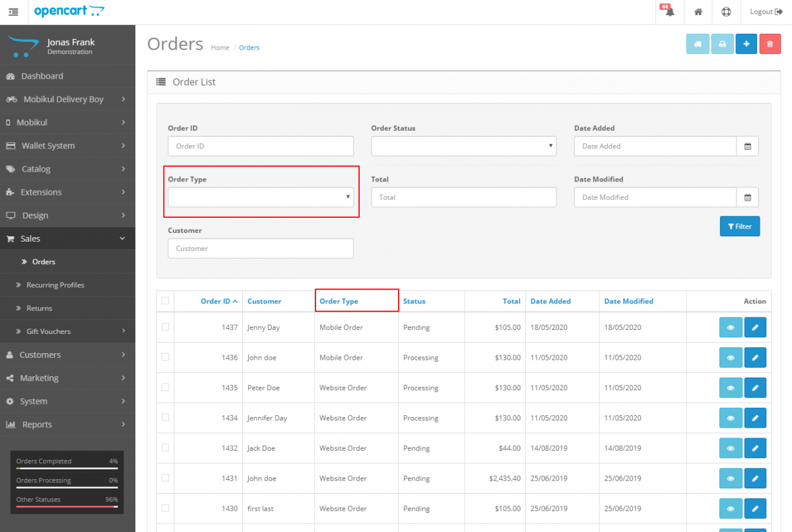Focus the Order ID filter field
The image size is (792, 532).
(261, 146)
